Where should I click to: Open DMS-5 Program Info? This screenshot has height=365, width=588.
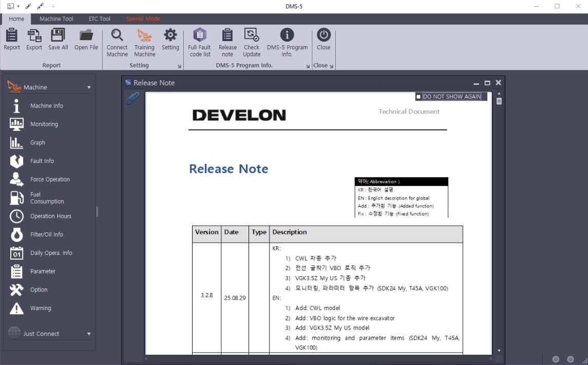point(287,35)
